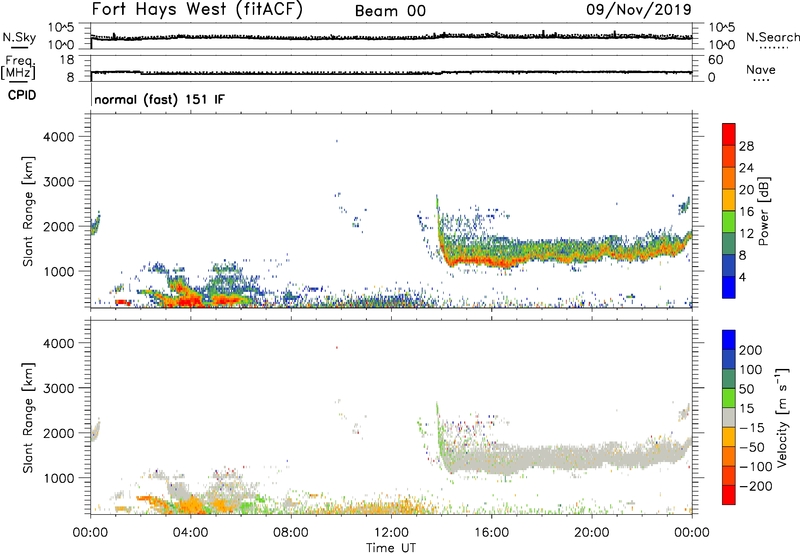Click the 'Power [dB]' color bar label
Screen dimensions: 800x554
(763, 211)
